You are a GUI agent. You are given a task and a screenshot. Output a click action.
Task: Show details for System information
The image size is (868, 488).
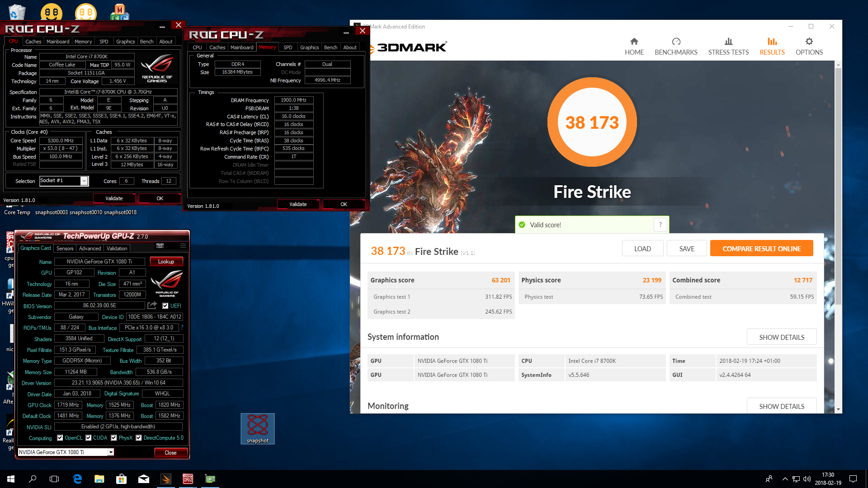782,337
